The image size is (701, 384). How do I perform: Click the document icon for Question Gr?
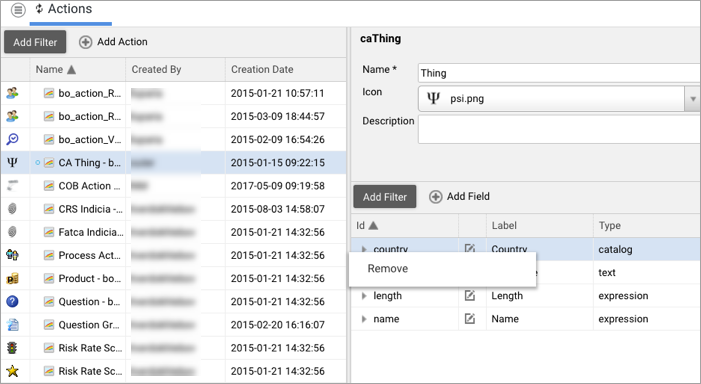13,325
